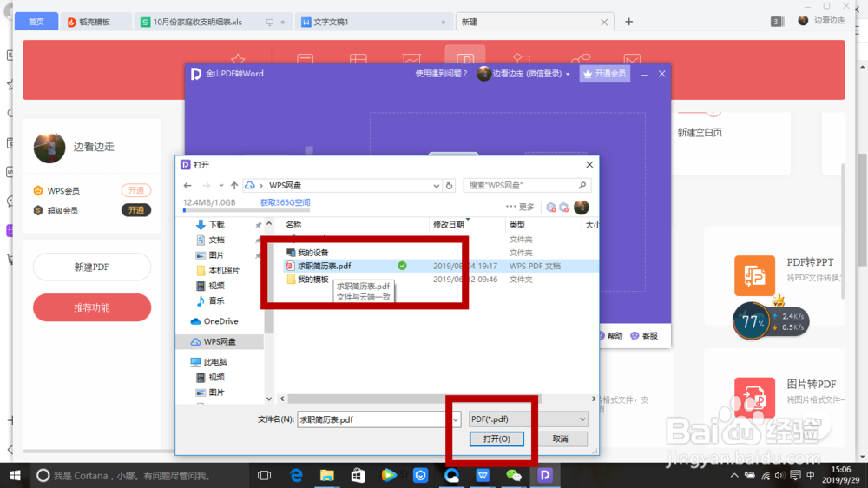Select OneDrive in navigation pane
Viewport: 868px width, 488px height.
(214, 321)
